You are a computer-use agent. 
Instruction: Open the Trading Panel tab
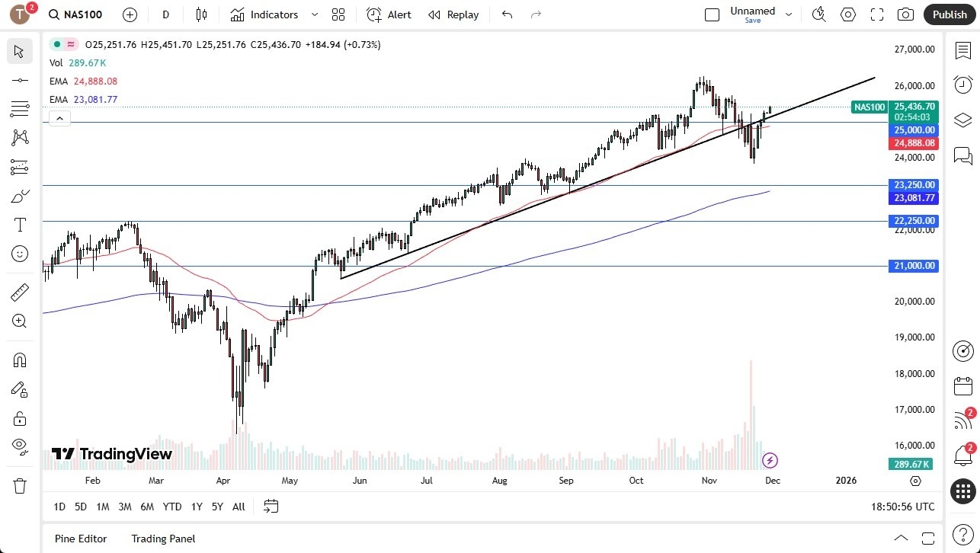tap(162, 539)
